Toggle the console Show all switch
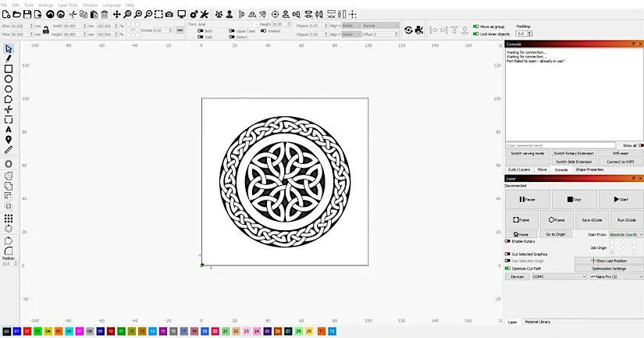644x338 pixels. click(641, 145)
